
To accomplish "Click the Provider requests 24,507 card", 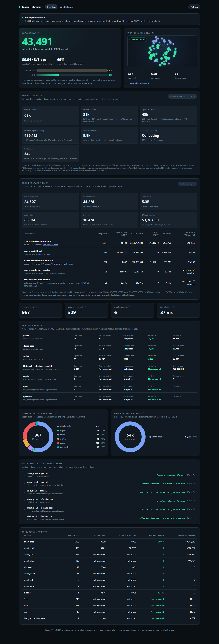I will [x=50, y=202].
